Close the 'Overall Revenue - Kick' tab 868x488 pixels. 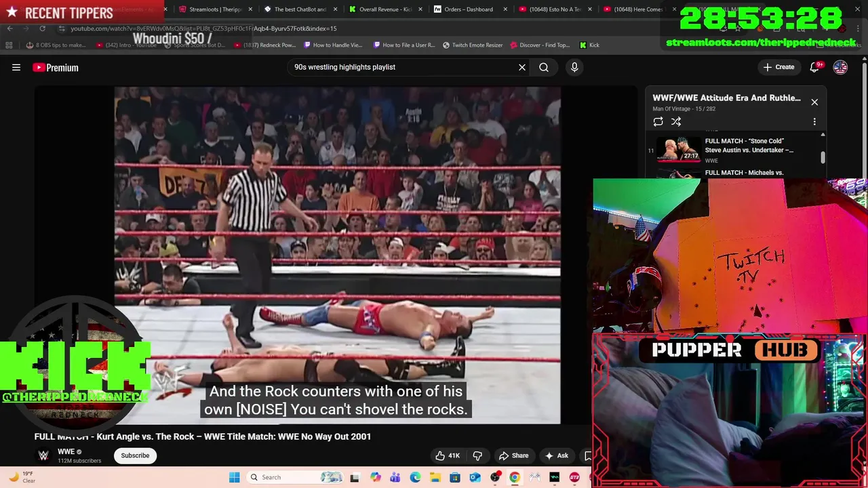pos(420,9)
